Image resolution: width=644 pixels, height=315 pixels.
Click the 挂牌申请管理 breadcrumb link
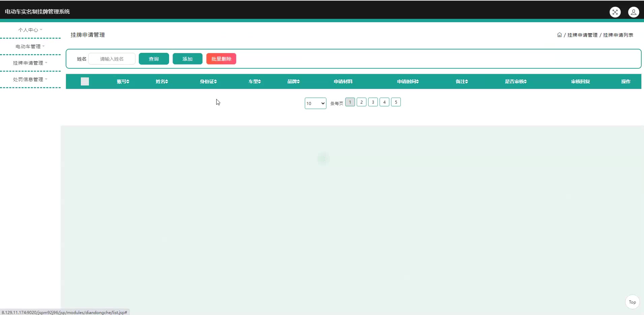point(582,35)
